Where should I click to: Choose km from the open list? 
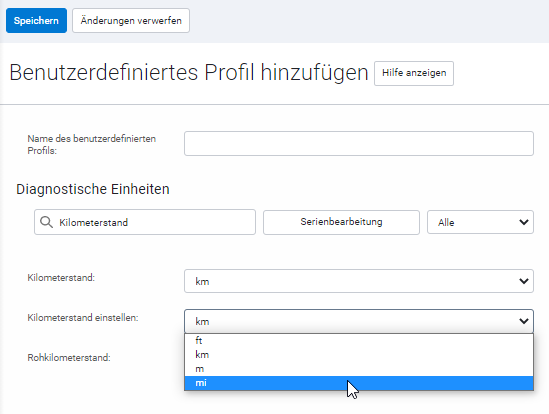click(359, 354)
